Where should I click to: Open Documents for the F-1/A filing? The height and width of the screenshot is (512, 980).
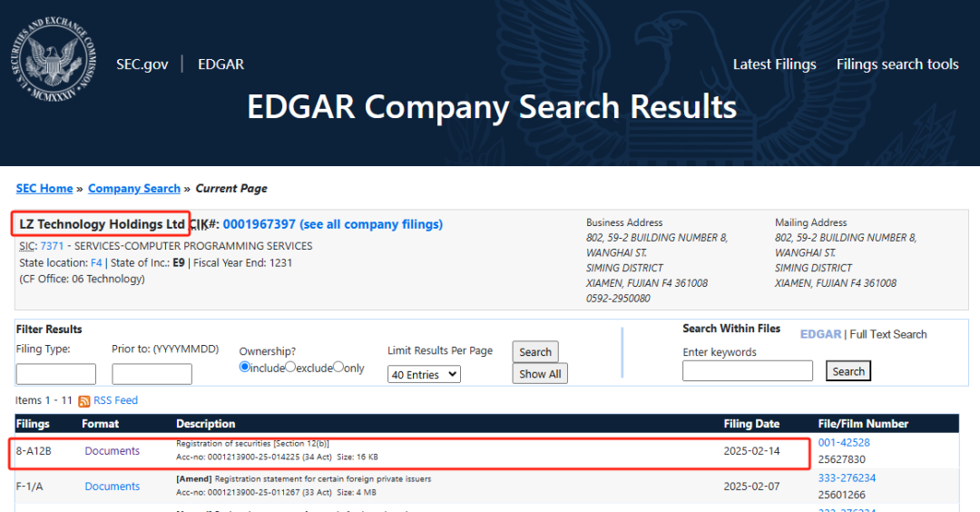point(113,487)
